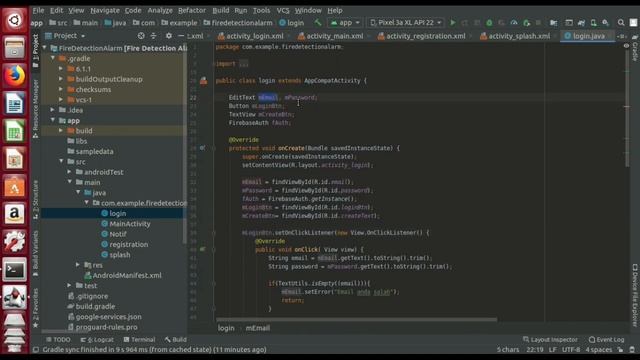Open the Pixel 3a XL API 22 device dropdown
This screenshot has height=360, width=640.
click(406, 23)
